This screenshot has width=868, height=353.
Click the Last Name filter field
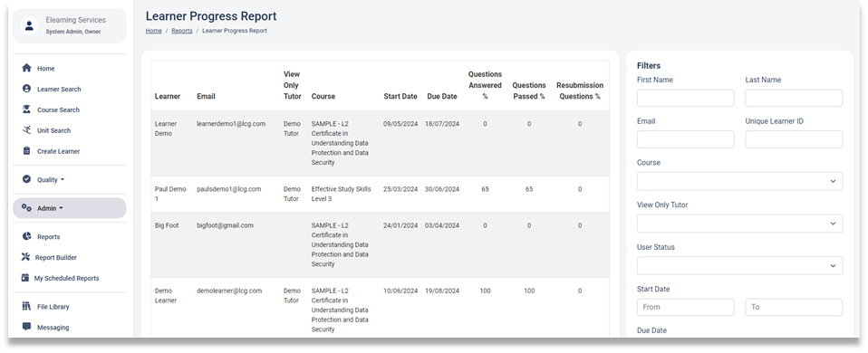point(794,98)
